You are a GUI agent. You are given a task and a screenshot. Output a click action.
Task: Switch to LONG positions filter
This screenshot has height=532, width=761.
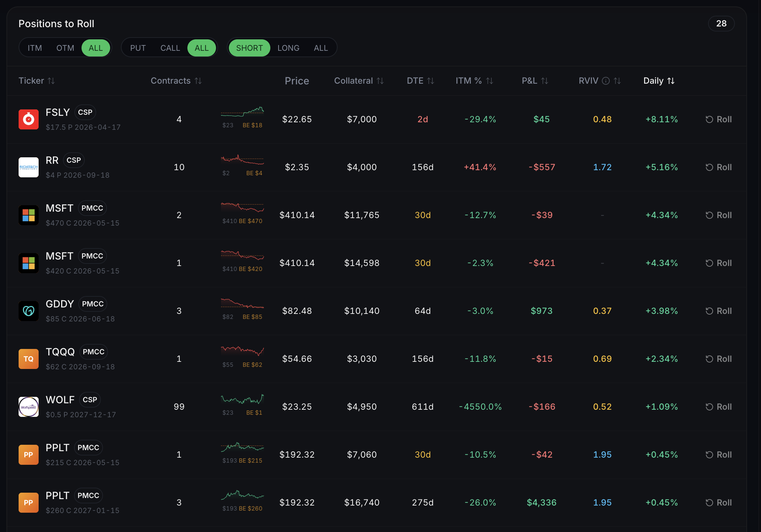click(289, 48)
